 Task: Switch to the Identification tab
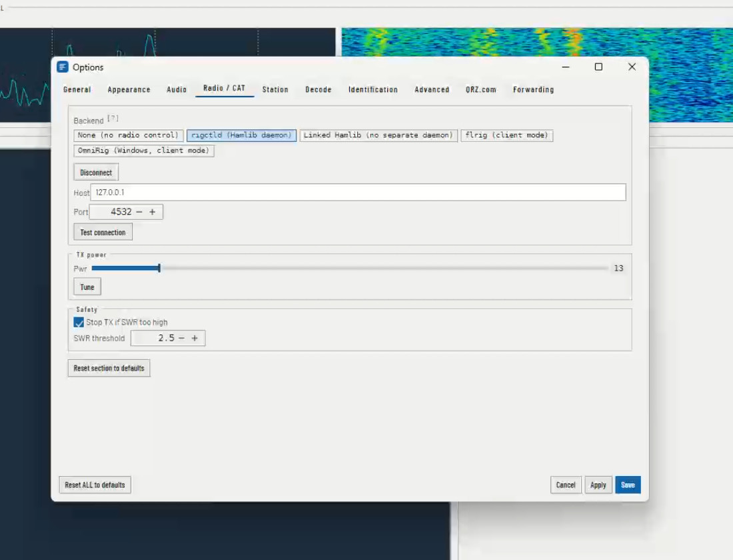(373, 89)
